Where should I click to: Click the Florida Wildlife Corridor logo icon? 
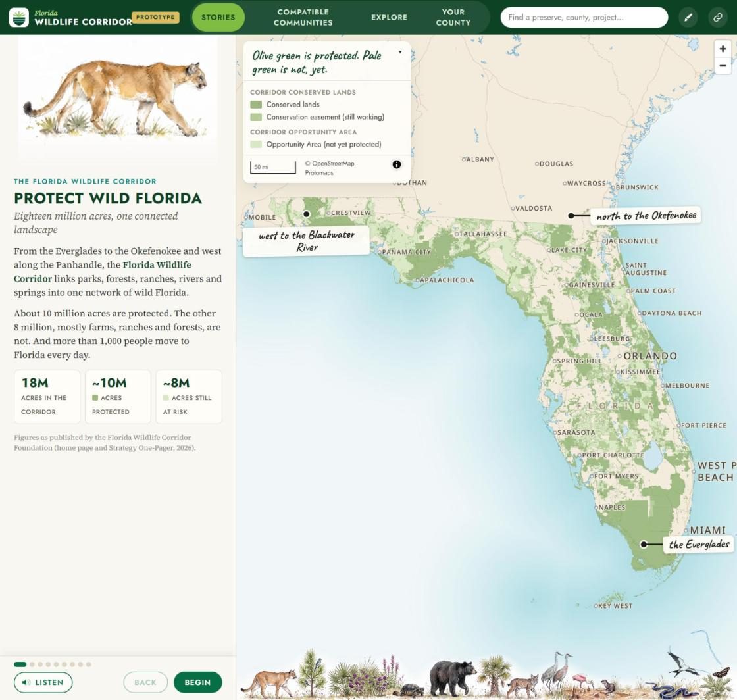(x=19, y=17)
